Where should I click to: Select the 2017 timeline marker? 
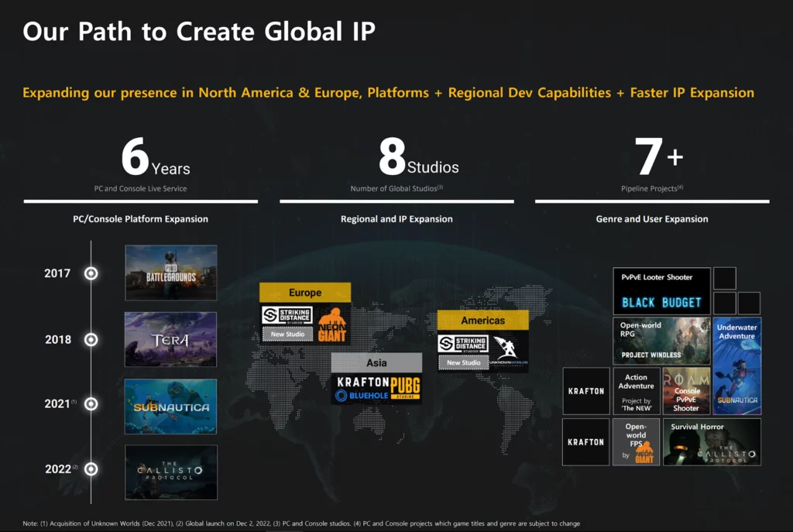coord(91,273)
